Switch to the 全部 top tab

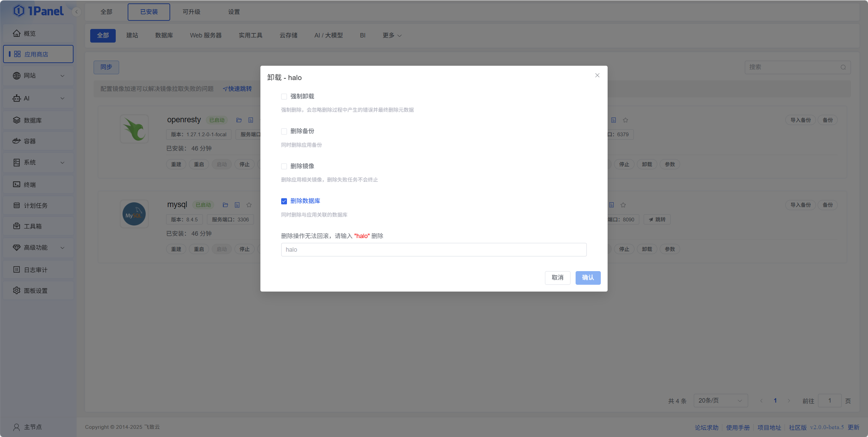(x=106, y=12)
